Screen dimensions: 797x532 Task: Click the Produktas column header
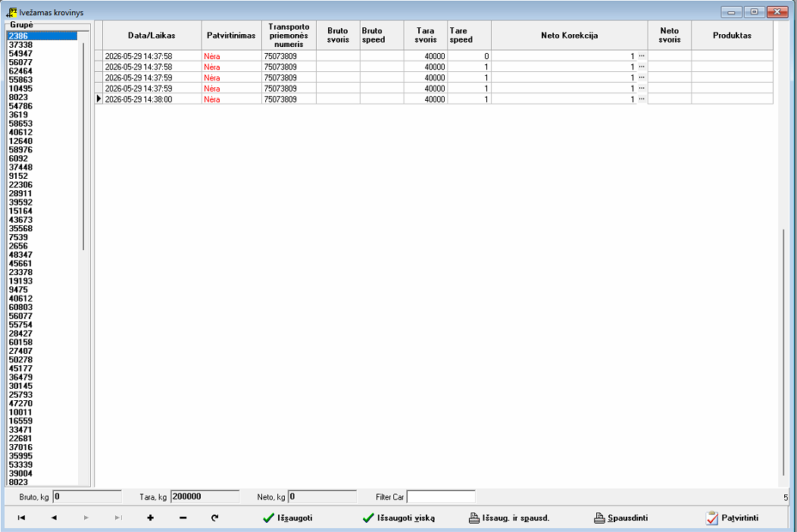click(732, 36)
